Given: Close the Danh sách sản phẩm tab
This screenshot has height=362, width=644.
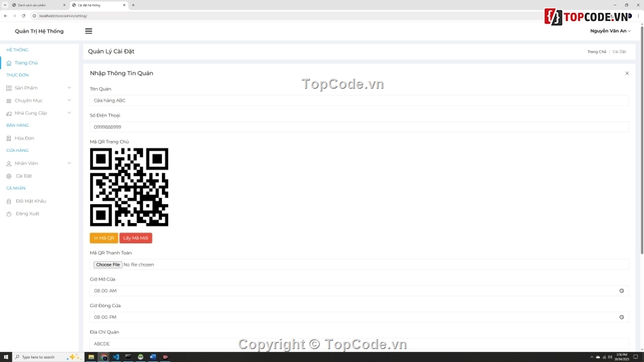Looking at the screenshot, I should pos(64,5).
